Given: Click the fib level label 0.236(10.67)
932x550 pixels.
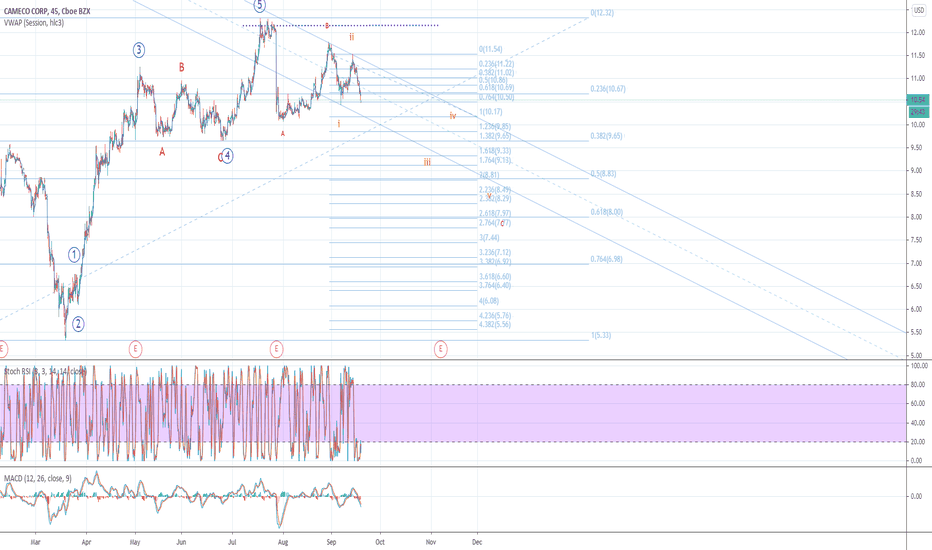Looking at the screenshot, I should tap(608, 89).
